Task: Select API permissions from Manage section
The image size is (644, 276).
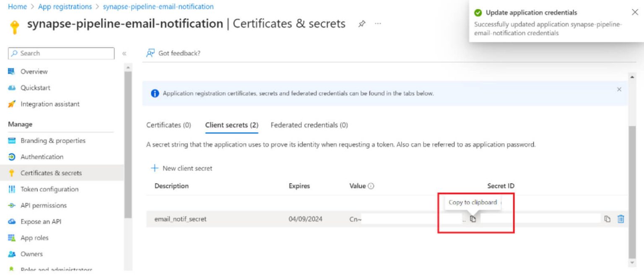Action: point(44,205)
